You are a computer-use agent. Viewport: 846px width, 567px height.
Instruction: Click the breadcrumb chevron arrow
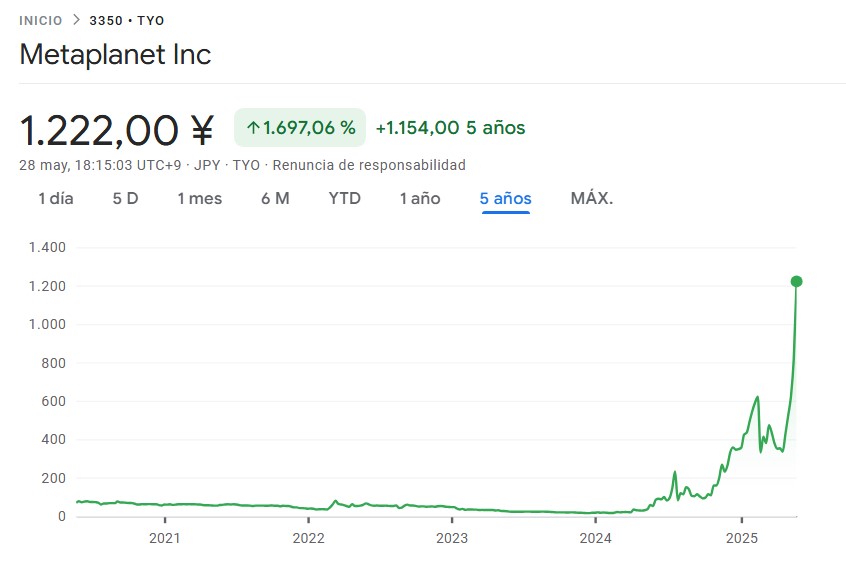coord(75,20)
